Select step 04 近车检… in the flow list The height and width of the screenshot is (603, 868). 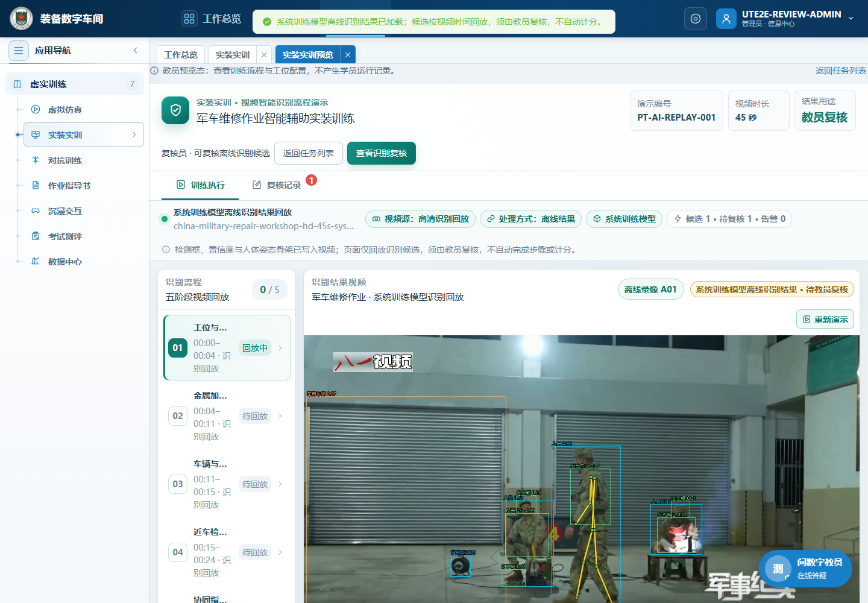(x=227, y=552)
